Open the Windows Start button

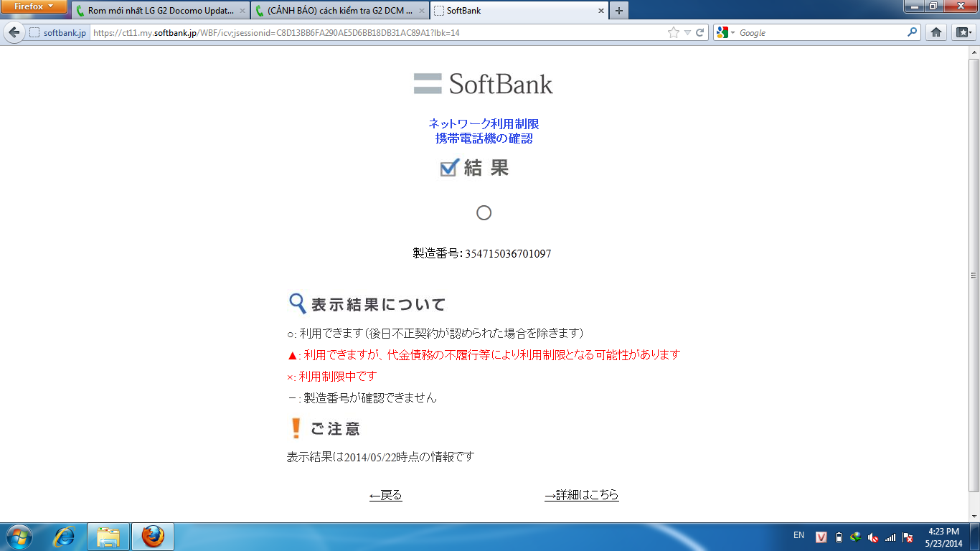(18, 537)
